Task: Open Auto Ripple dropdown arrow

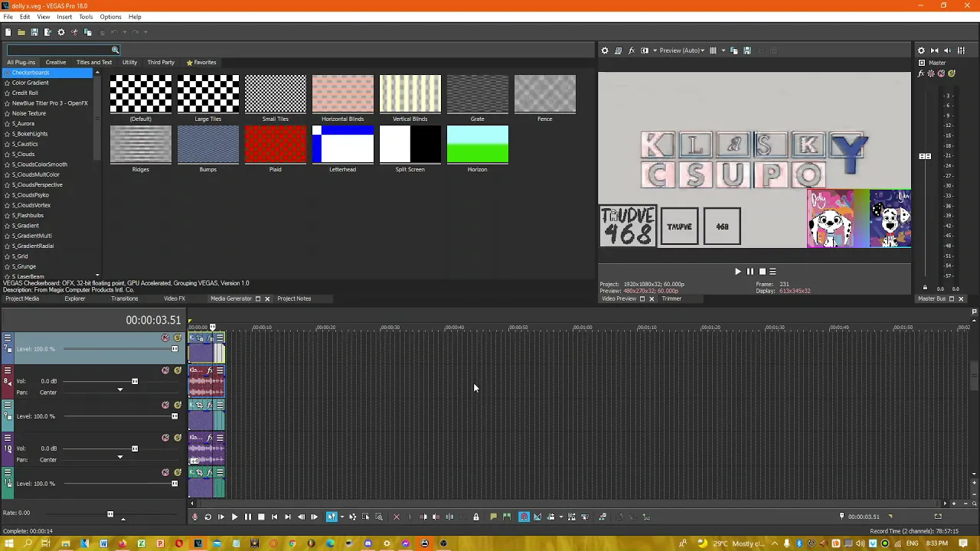Action: point(560,517)
